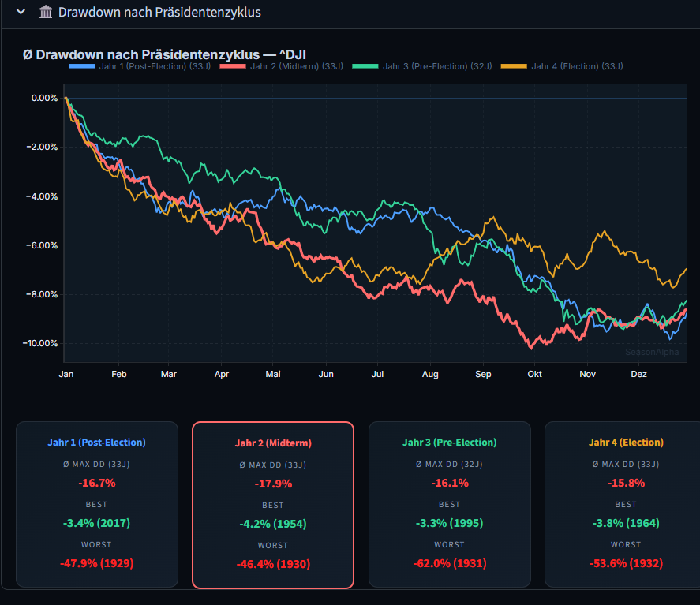Click the green legend color swatch
This screenshot has width=700, height=605.
coord(365,66)
